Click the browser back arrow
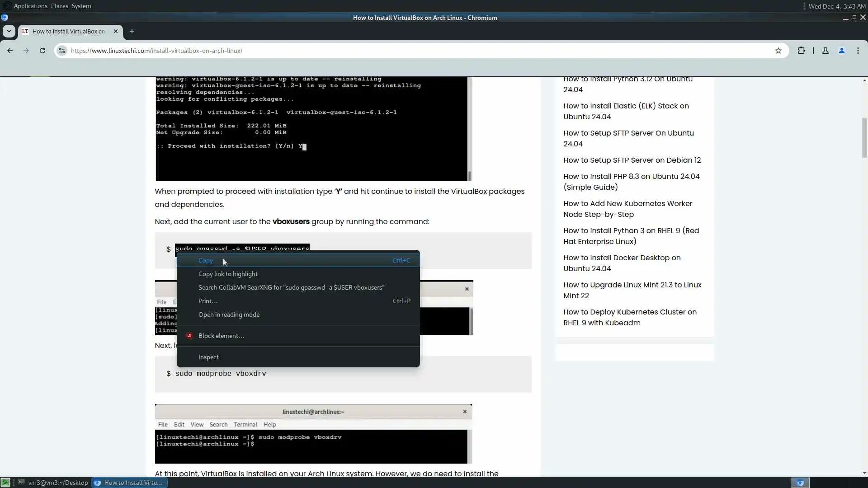 10,51
